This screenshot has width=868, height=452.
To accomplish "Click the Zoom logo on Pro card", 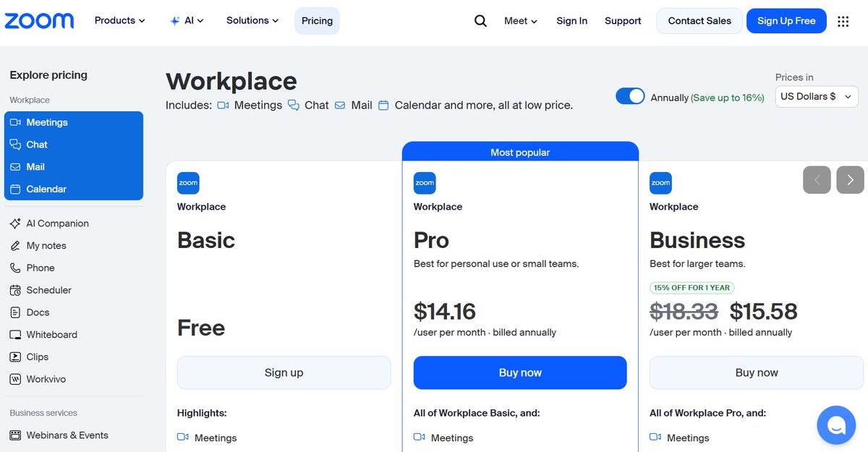I will click(x=425, y=183).
